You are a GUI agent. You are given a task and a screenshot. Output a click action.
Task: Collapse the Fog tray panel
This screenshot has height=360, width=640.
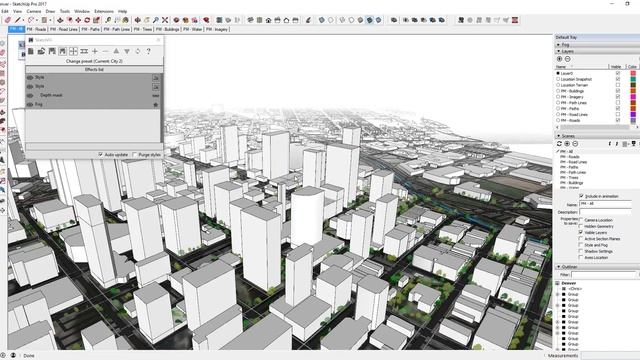coord(558,45)
